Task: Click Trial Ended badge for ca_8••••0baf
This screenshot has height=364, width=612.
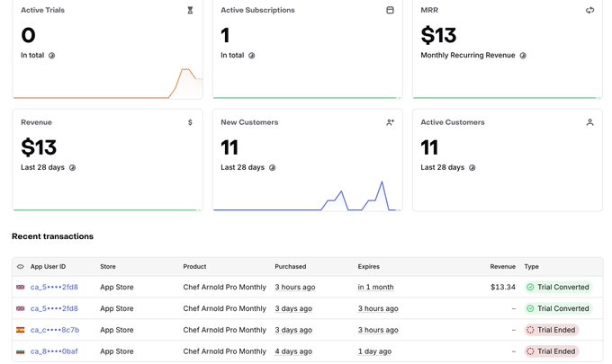Action: 552,351
